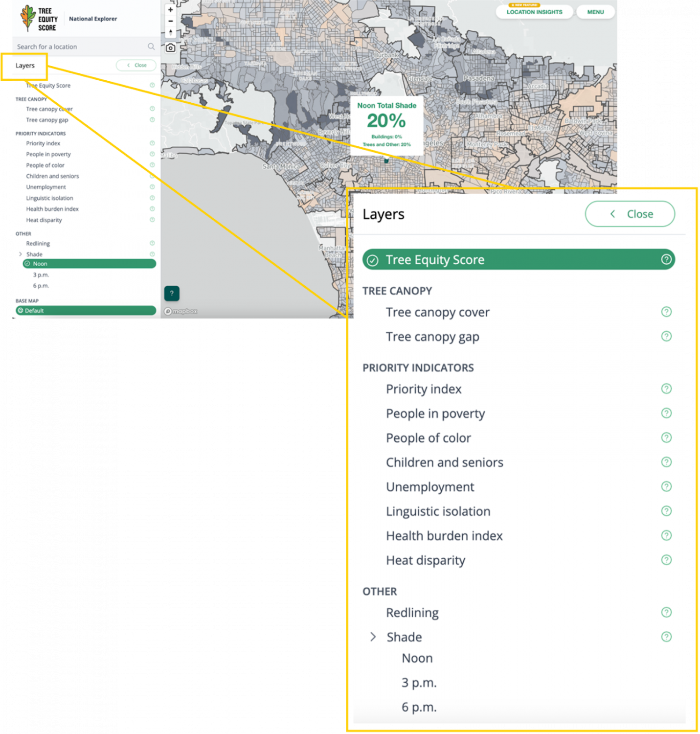This screenshot has height=734, width=700.
Task: Click the map zoom-in plus control
Action: point(170,9)
